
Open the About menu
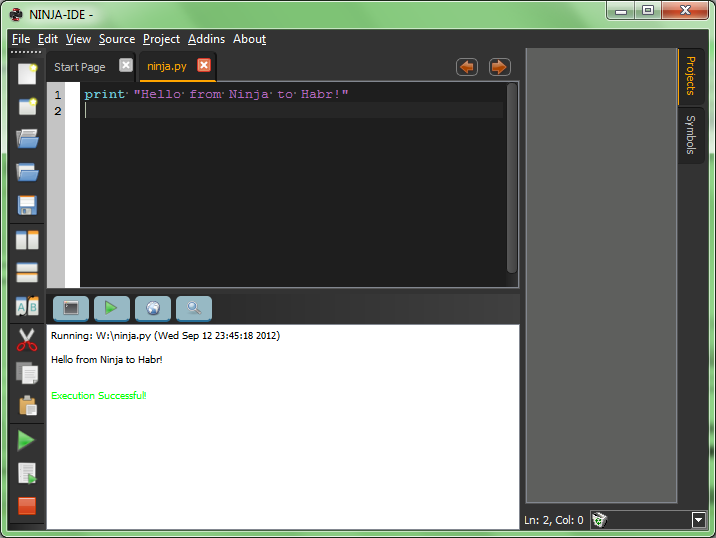(x=249, y=39)
